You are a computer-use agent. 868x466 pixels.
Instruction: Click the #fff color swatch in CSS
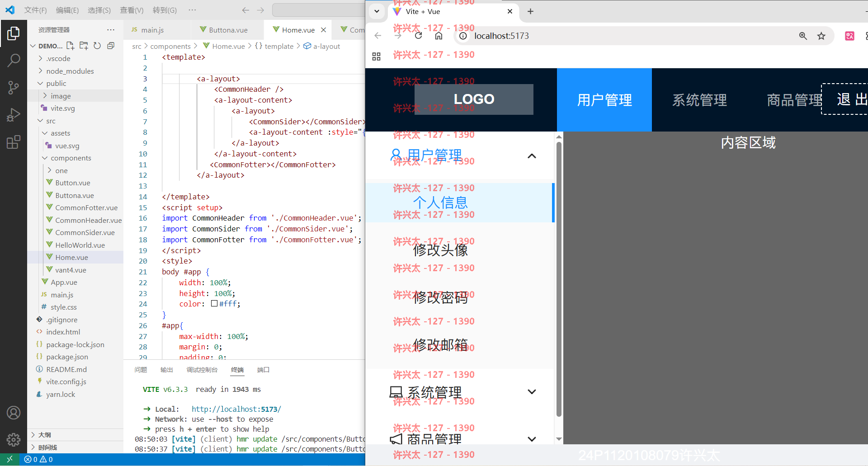point(214,304)
